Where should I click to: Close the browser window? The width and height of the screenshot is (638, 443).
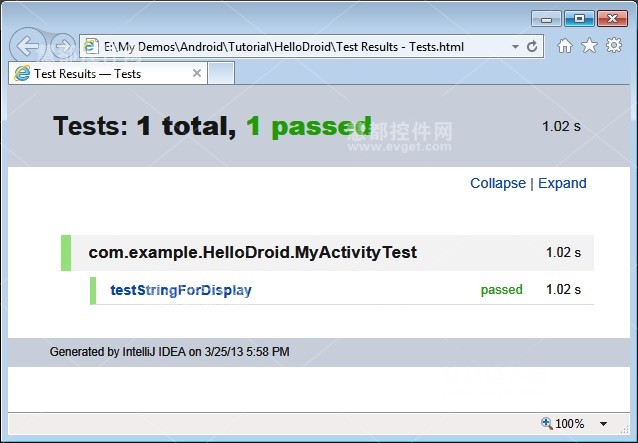[x=612, y=19]
